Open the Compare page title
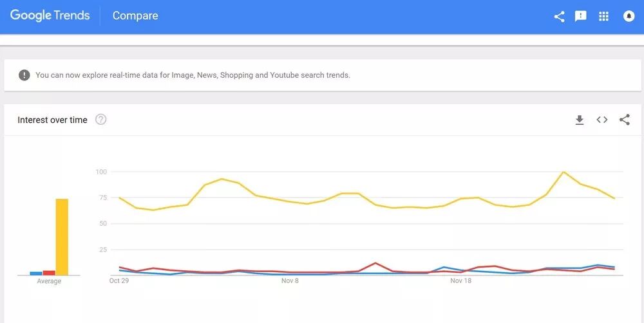Viewport: 644px width, 323px height. 135,15
